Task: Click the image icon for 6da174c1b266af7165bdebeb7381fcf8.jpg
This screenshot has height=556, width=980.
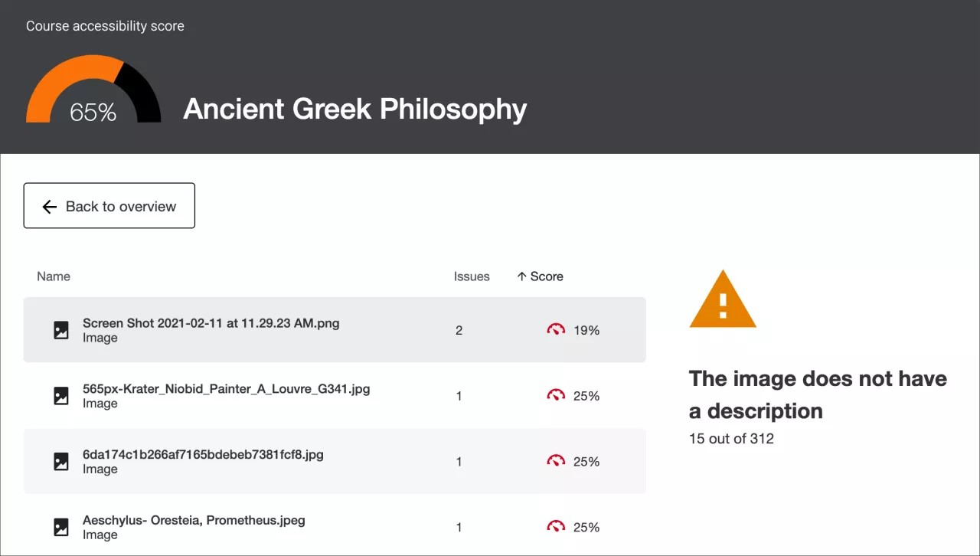Action: coord(61,461)
